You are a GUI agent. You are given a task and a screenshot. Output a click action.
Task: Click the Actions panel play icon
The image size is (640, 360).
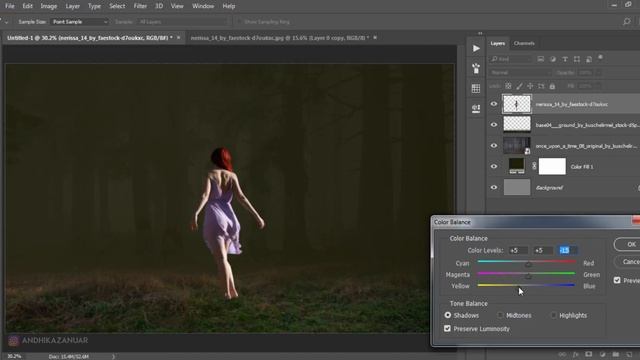(476, 48)
